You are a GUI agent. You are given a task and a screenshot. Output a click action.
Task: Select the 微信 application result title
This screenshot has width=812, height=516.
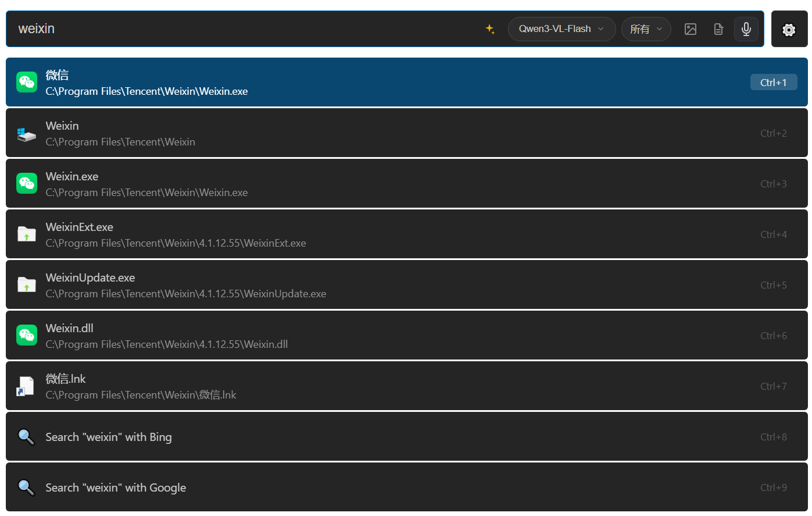pyautogui.click(x=58, y=74)
